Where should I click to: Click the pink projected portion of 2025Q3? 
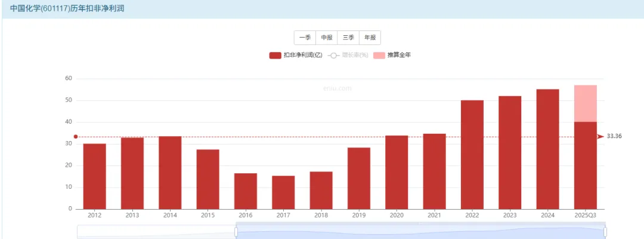586,103
